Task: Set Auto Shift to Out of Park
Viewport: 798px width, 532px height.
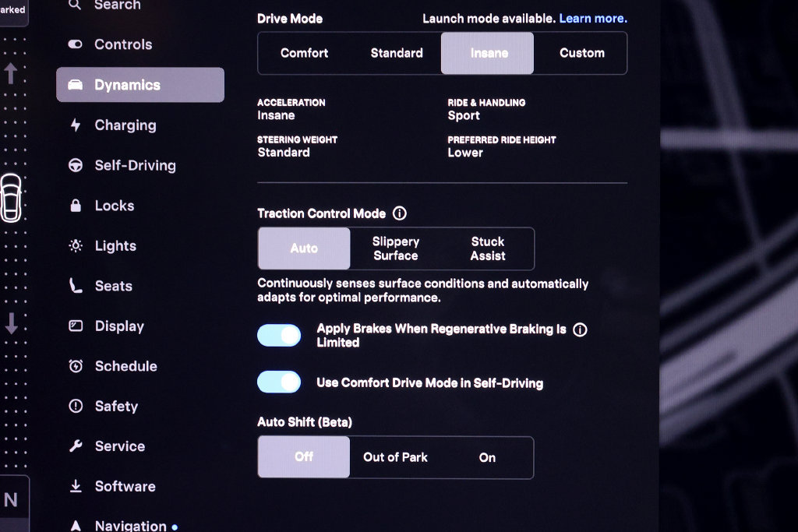Action: pyautogui.click(x=395, y=457)
